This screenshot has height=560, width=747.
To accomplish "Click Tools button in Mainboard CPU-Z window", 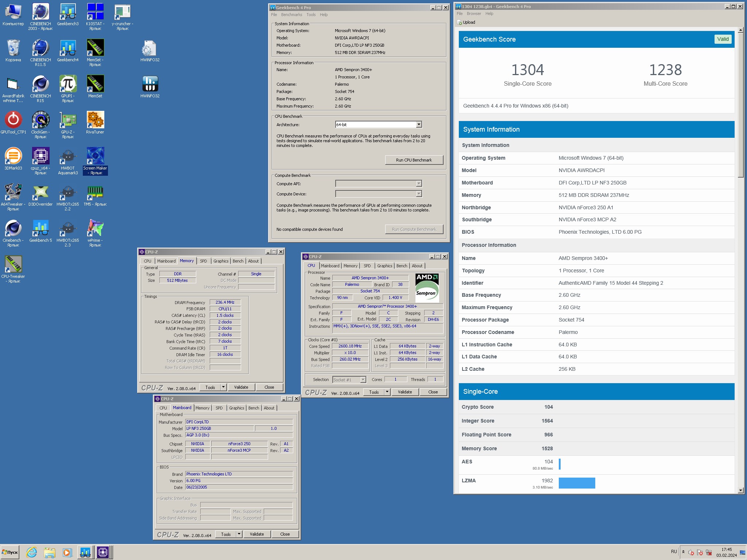I will 226,534.
